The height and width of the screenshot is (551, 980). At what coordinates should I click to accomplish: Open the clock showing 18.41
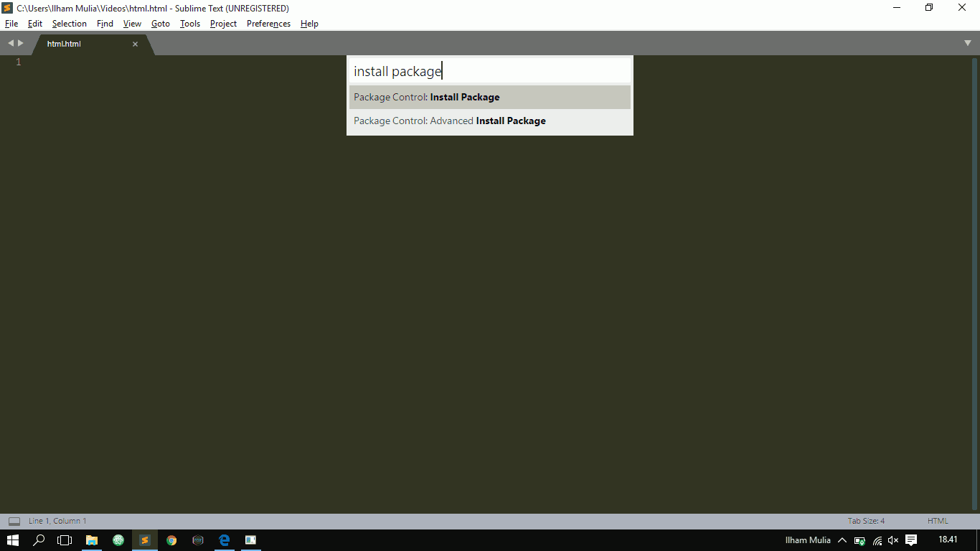(x=948, y=540)
